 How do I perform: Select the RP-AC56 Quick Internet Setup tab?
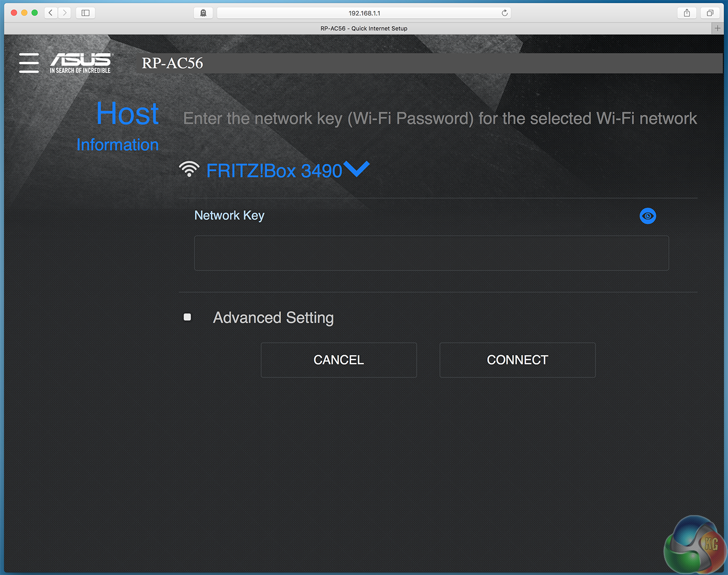coord(364,28)
